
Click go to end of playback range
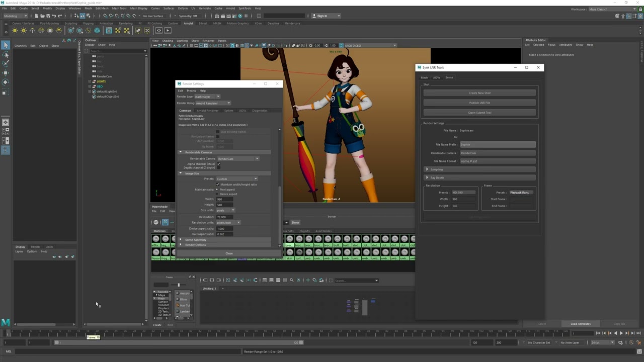(x=637, y=333)
